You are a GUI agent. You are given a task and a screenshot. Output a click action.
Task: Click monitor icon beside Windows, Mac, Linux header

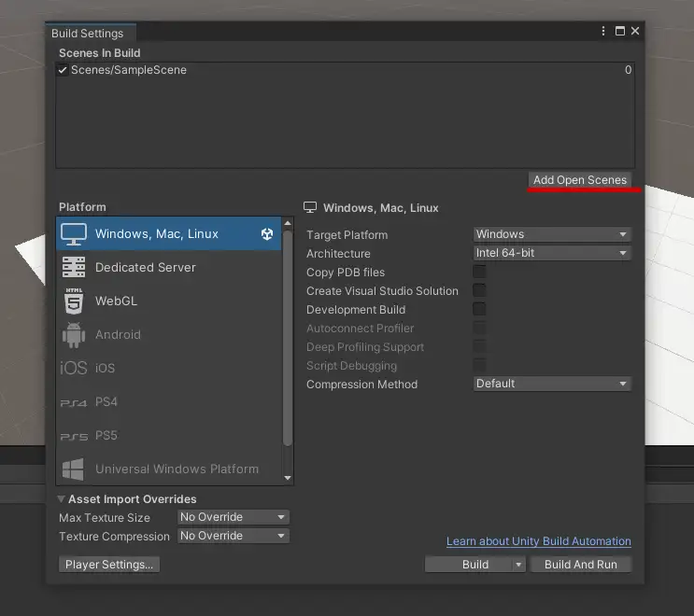click(310, 207)
